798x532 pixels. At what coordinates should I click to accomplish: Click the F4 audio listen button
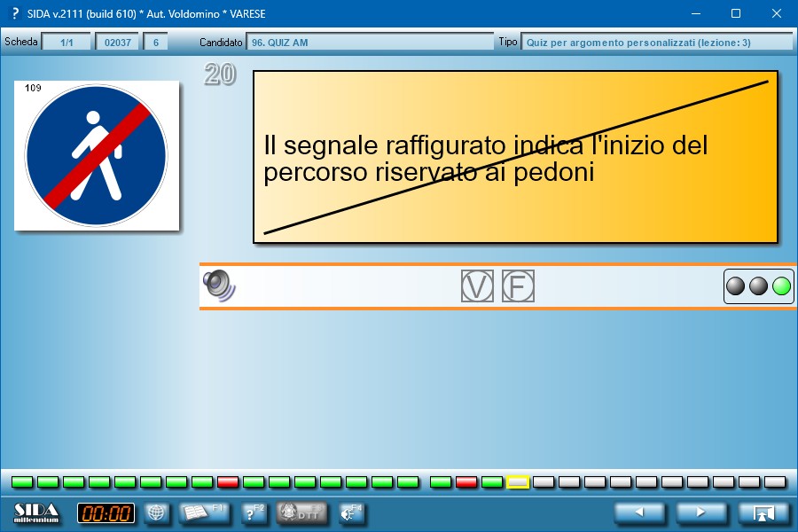[351, 512]
